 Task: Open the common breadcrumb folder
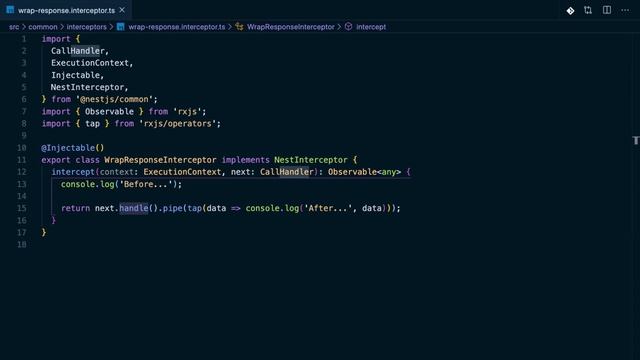coord(43,27)
